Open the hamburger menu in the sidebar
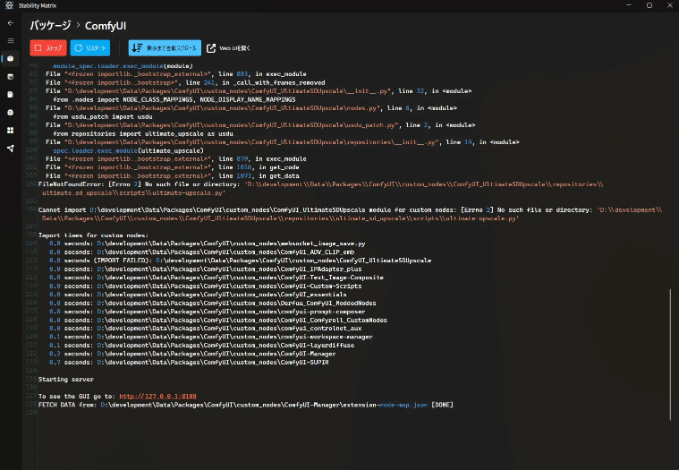The width and height of the screenshot is (679, 470). (x=10, y=41)
